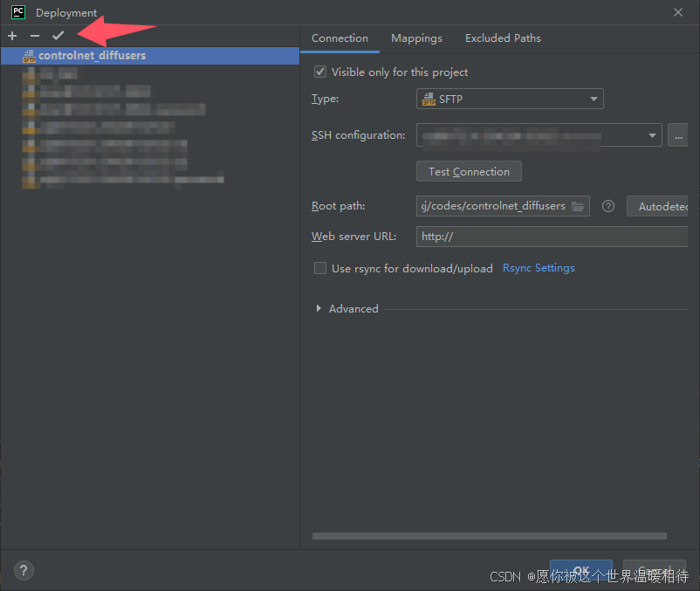Image resolution: width=700 pixels, height=591 pixels.
Task: Switch to the Connection tab
Action: 340,38
